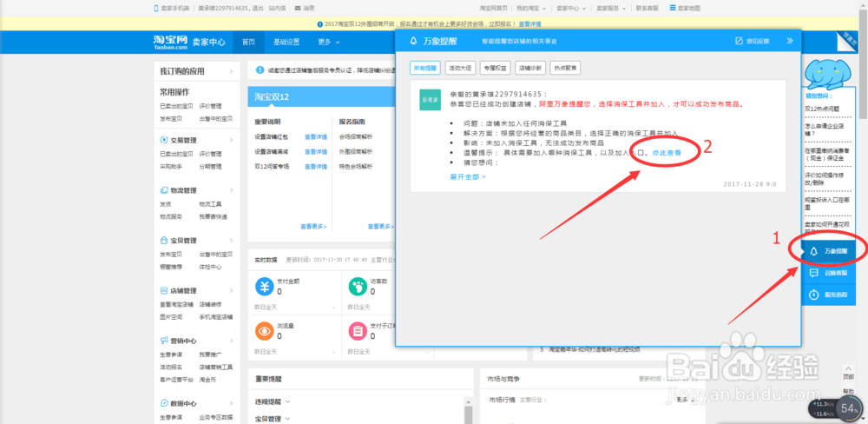The height and width of the screenshot is (424, 868).
Task: Open 店铺装修 under 店铺管理
Action: pos(208,304)
